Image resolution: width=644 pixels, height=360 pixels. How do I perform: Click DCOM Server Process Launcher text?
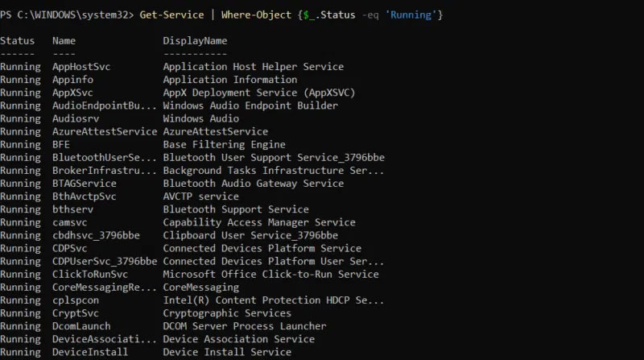tap(244, 326)
